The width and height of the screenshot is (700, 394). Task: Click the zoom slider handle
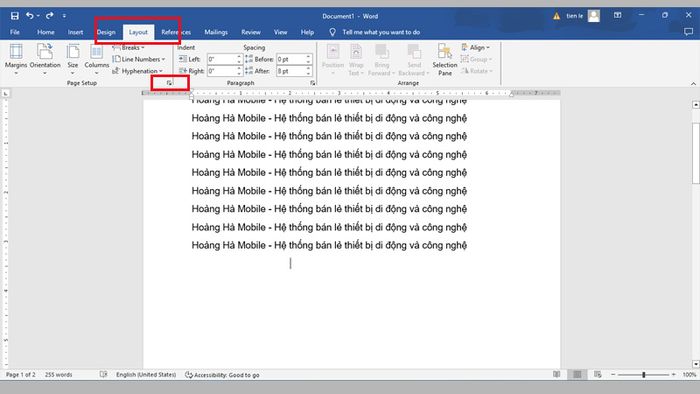(644, 375)
